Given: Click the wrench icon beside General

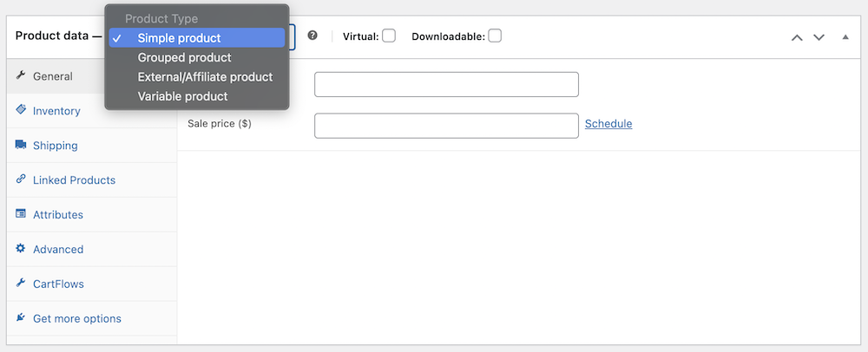Looking at the screenshot, I should [x=21, y=75].
